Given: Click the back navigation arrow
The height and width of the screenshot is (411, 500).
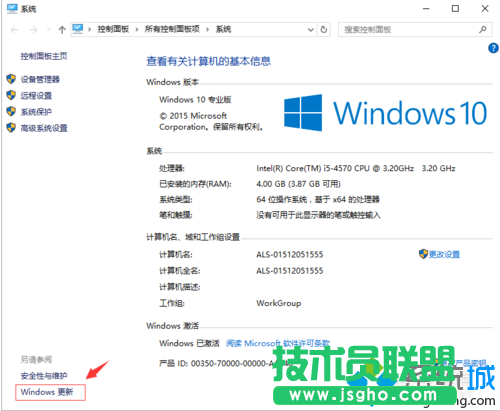Looking at the screenshot, I should (x=14, y=30).
